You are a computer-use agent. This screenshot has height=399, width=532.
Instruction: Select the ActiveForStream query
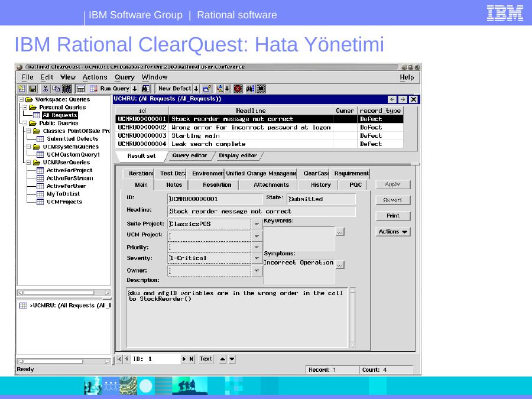70,178
